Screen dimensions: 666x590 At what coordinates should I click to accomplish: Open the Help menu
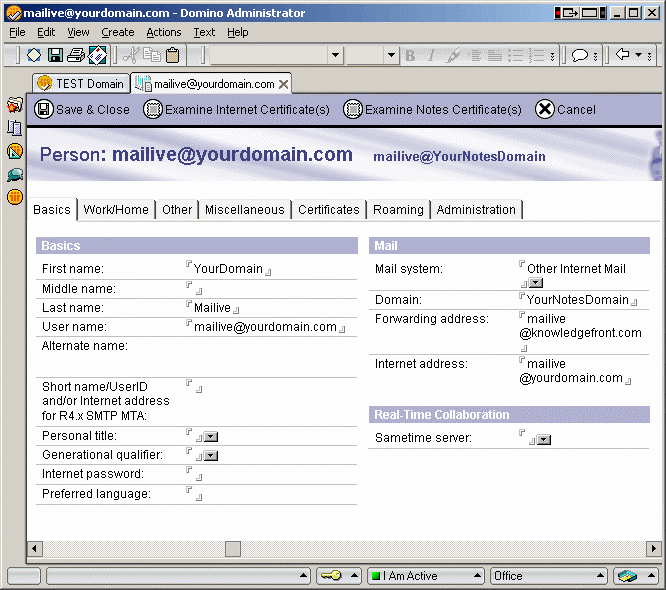[x=237, y=32]
